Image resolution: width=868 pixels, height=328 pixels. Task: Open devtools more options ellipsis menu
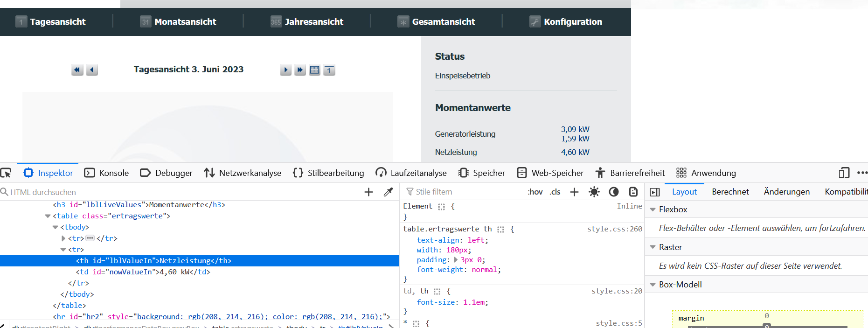coord(862,173)
